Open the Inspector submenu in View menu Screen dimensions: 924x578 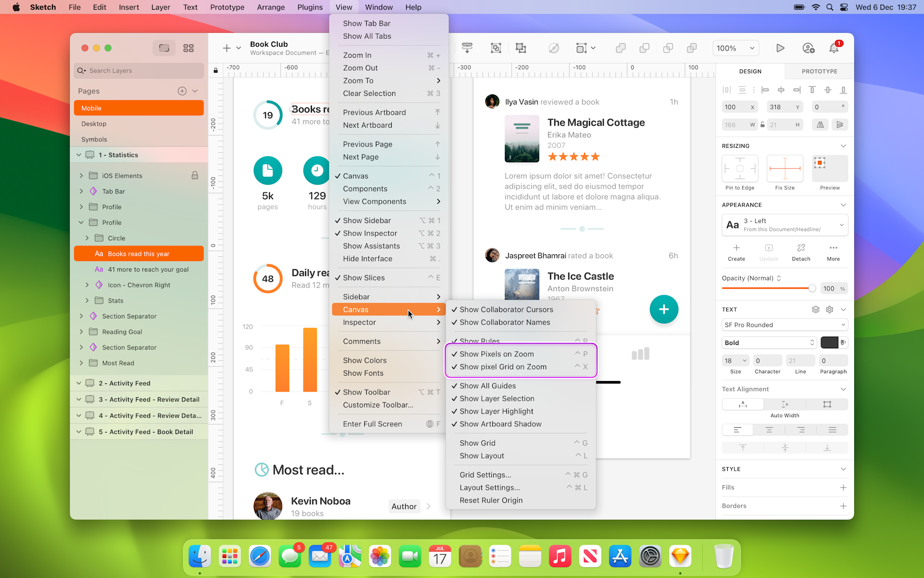click(x=388, y=322)
